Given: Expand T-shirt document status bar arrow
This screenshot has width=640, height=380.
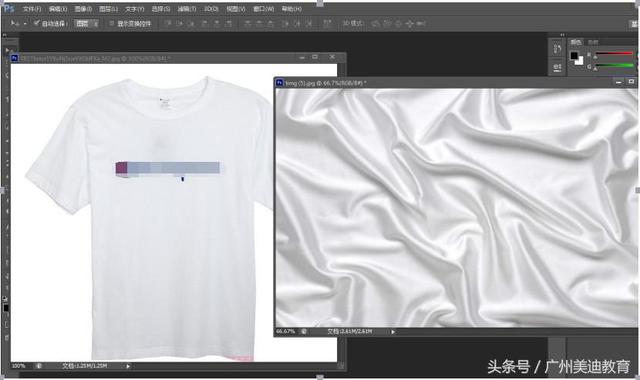Looking at the screenshot, I should (x=128, y=366).
